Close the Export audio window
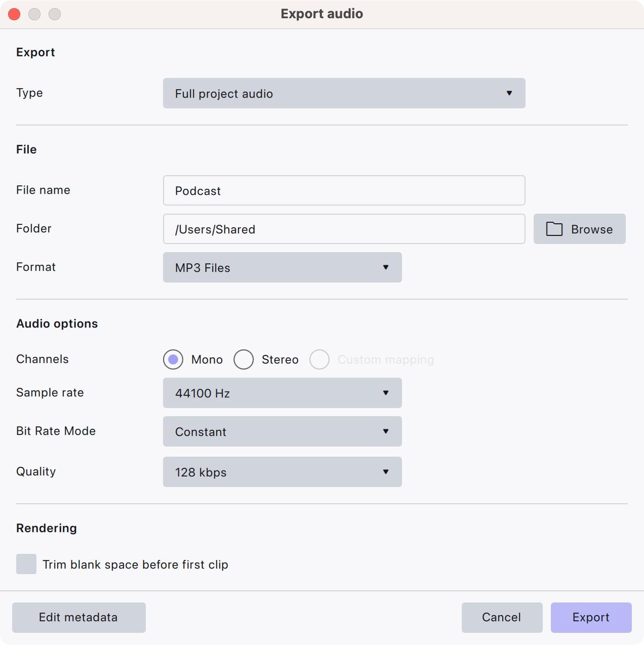 (x=14, y=14)
